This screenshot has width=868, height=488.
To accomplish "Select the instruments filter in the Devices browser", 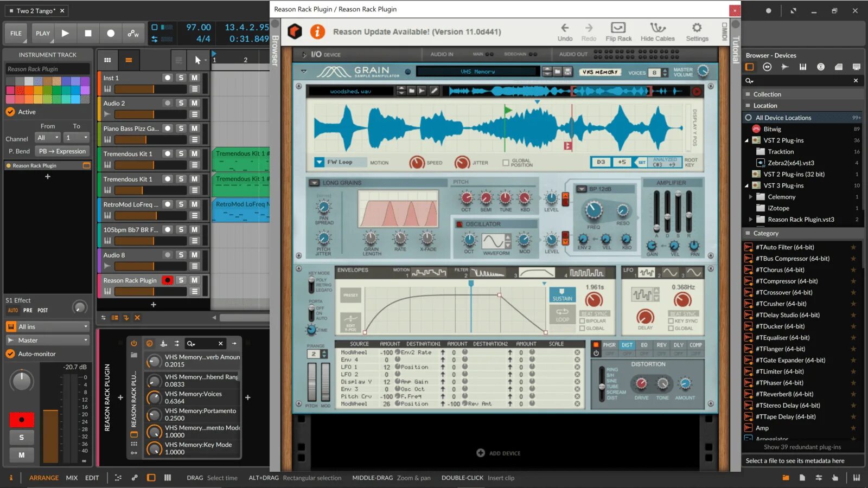I will click(803, 67).
